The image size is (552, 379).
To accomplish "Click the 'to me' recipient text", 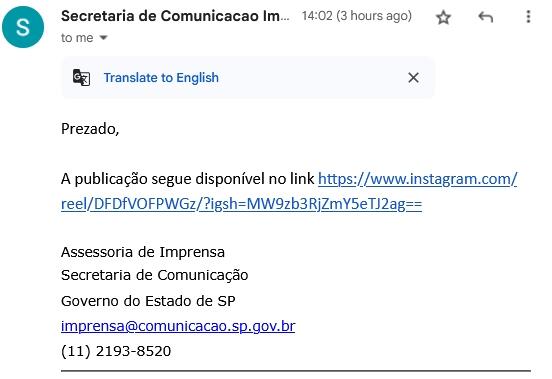I will [x=77, y=38].
